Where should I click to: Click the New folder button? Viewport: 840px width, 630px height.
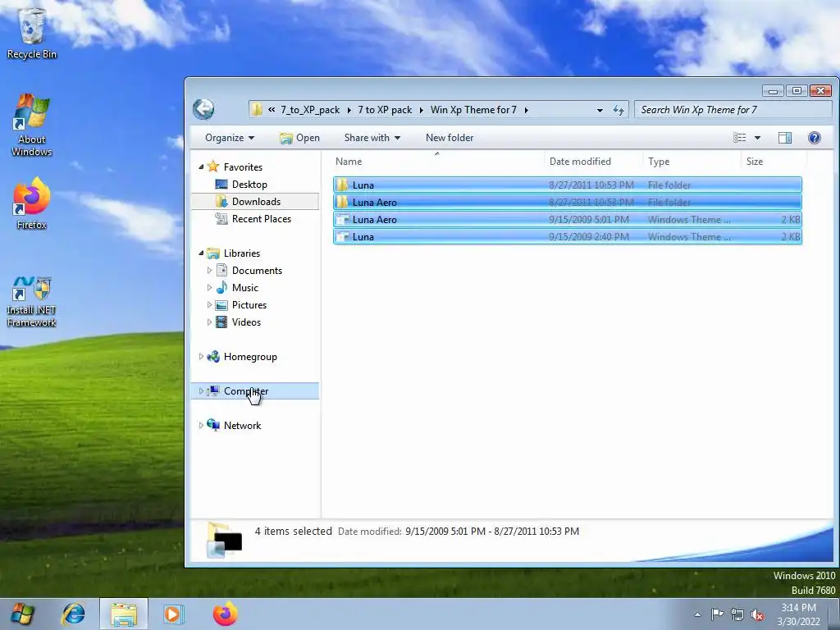pos(450,138)
